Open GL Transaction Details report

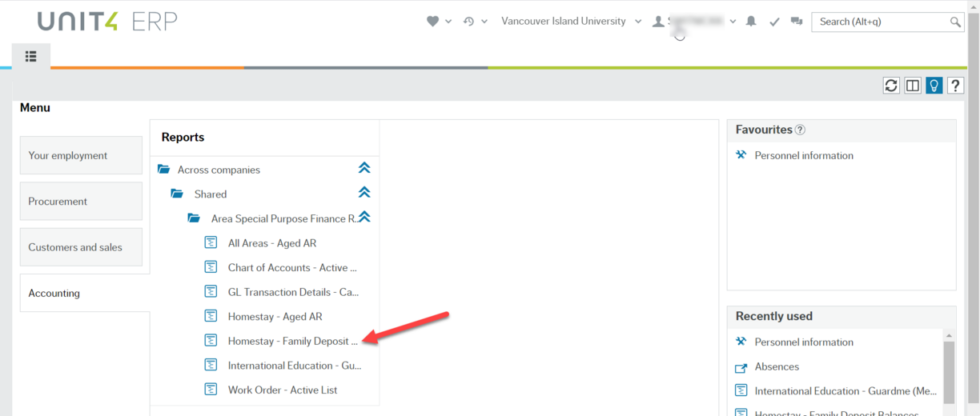pyautogui.click(x=294, y=292)
